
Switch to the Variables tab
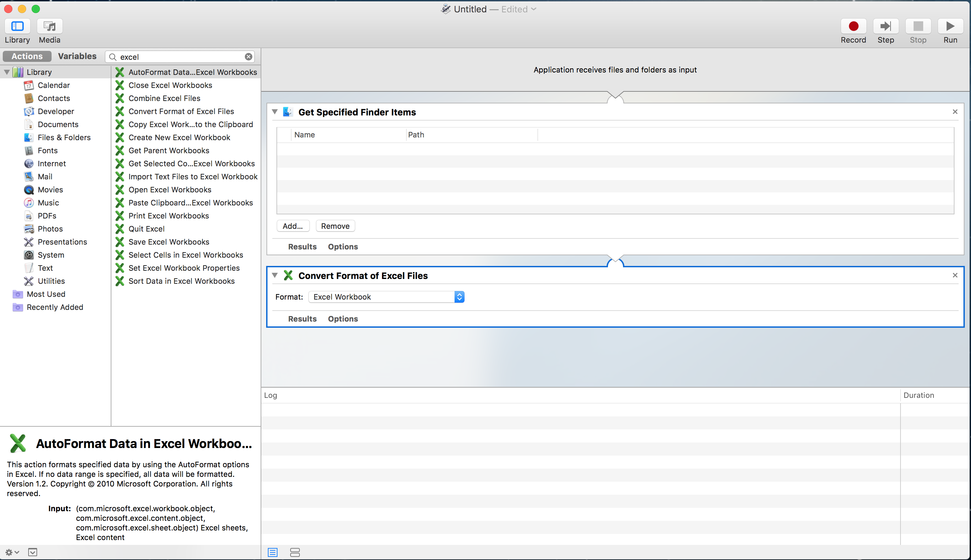(77, 56)
